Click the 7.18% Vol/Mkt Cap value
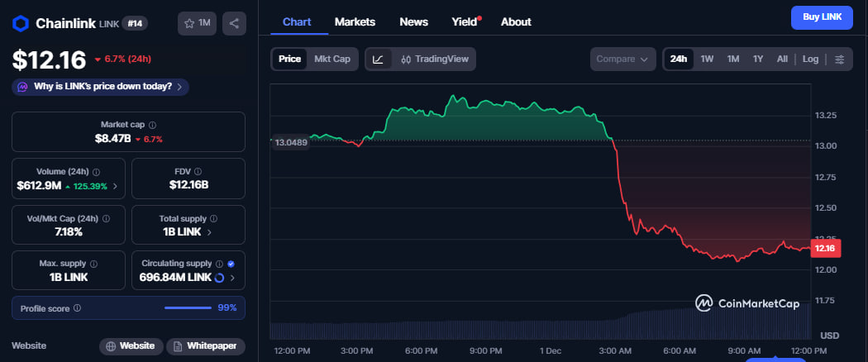Viewport: 868px width, 362px height. click(x=68, y=232)
